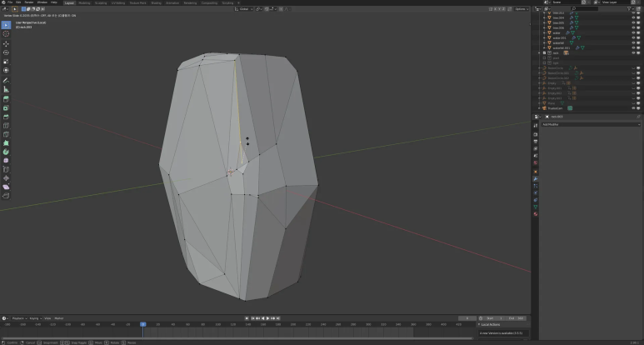This screenshot has height=345, width=644.
Task: Hide the water object in viewport
Action: pos(632,33)
